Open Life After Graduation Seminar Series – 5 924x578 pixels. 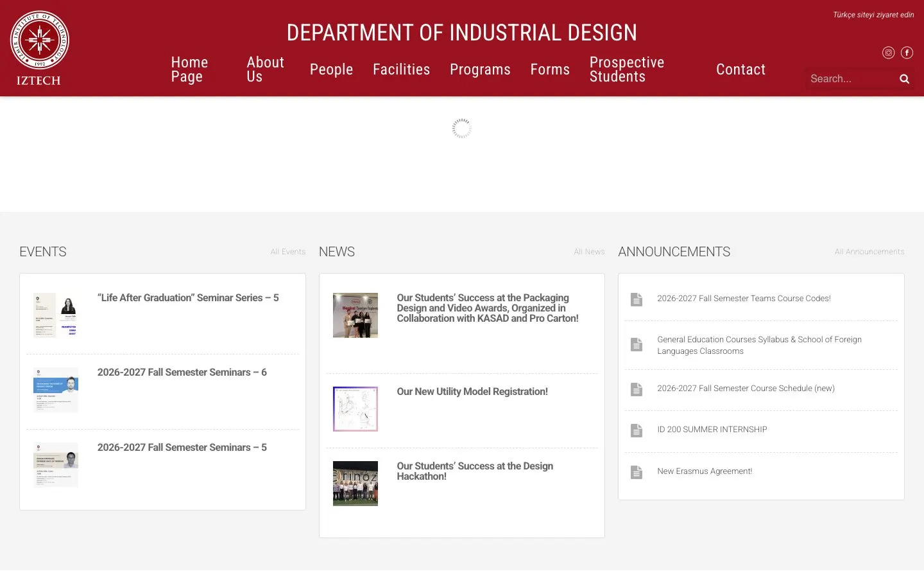click(188, 298)
